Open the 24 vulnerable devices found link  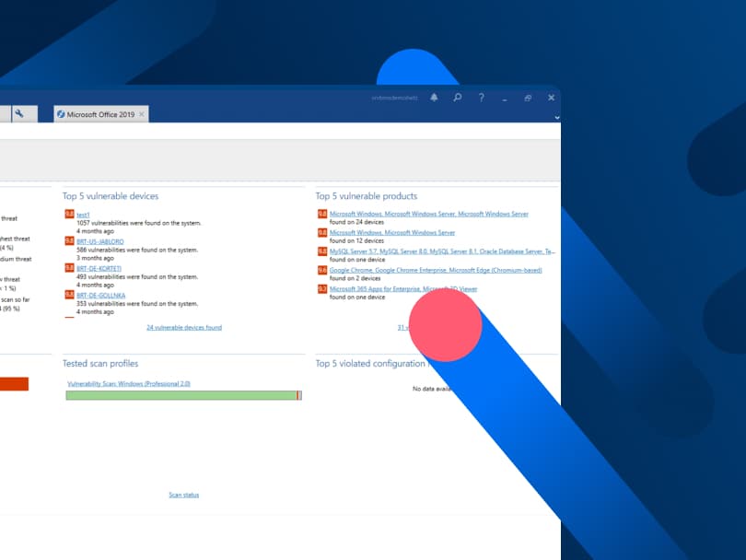coord(184,327)
